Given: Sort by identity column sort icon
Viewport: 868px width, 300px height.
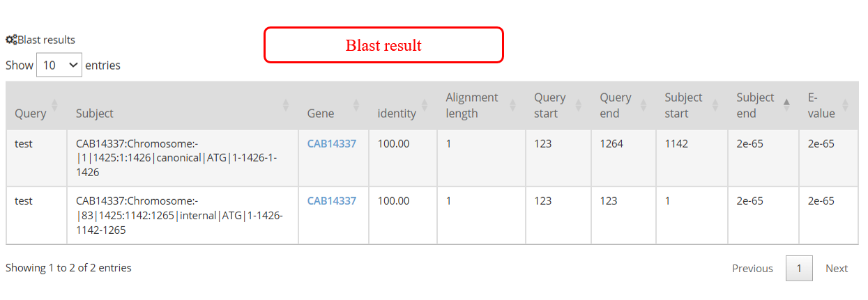Looking at the screenshot, I should [x=425, y=106].
